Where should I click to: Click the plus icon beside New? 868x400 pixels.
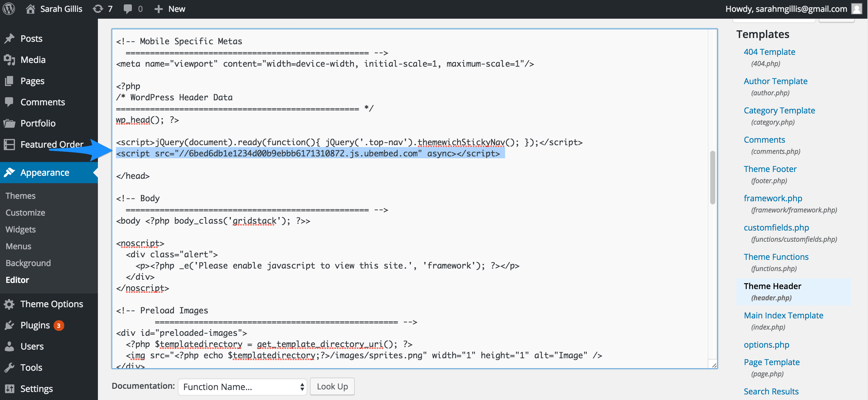(x=158, y=9)
